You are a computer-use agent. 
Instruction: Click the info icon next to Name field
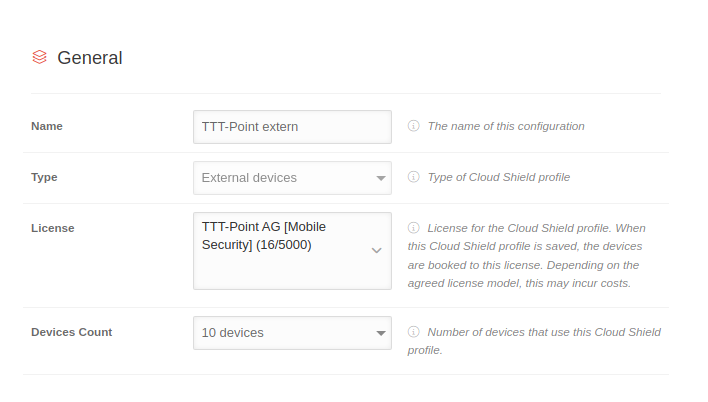pos(413,127)
